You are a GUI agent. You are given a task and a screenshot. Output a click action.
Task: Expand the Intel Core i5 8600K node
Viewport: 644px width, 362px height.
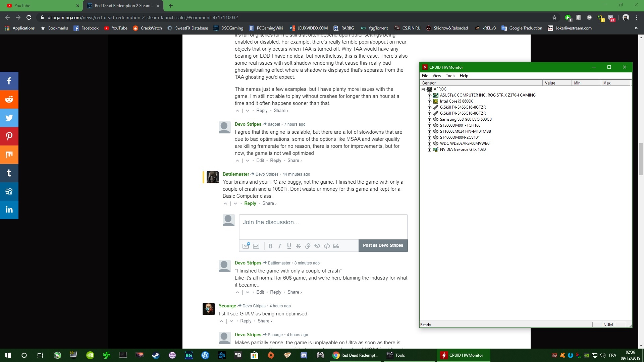click(429, 101)
